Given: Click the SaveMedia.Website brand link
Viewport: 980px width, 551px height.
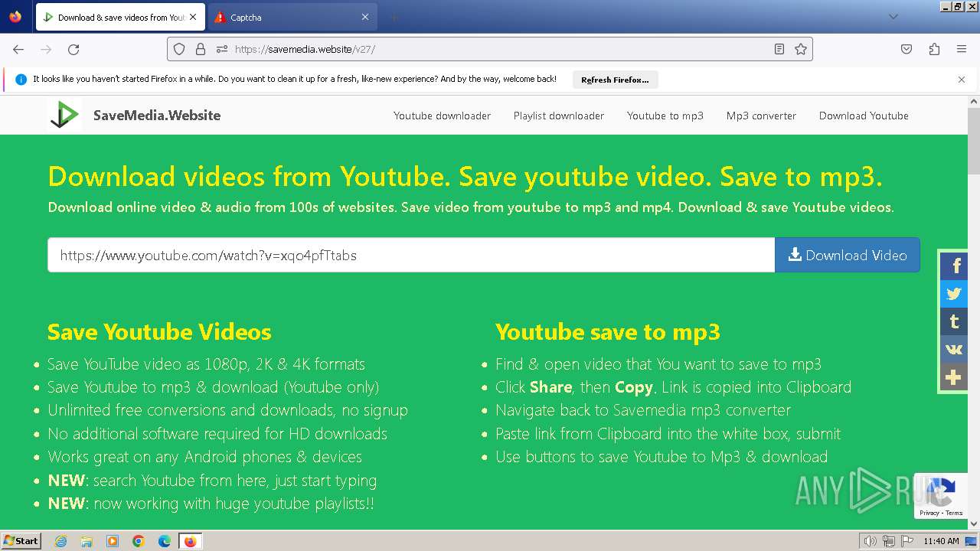Looking at the screenshot, I should click(157, 116).
